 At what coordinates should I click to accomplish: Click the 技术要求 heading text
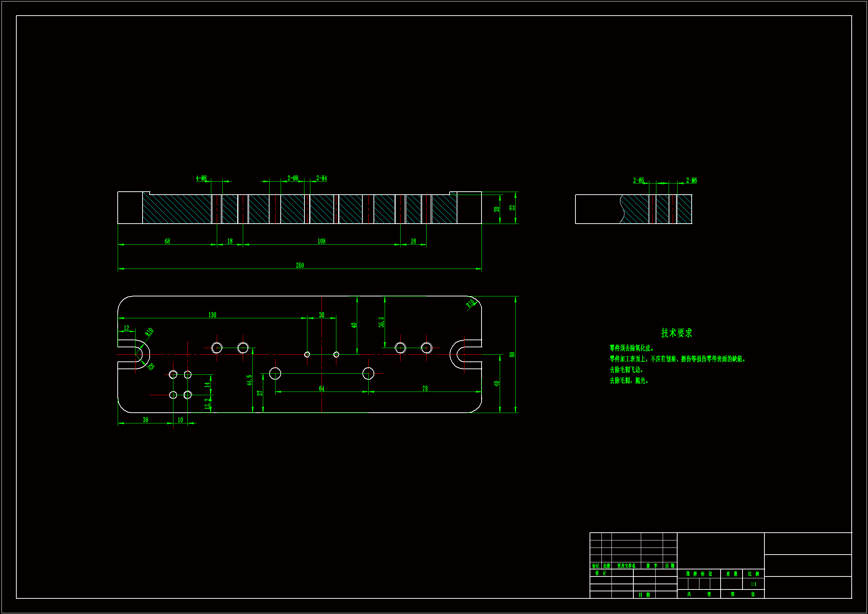(x=676, y=333)
